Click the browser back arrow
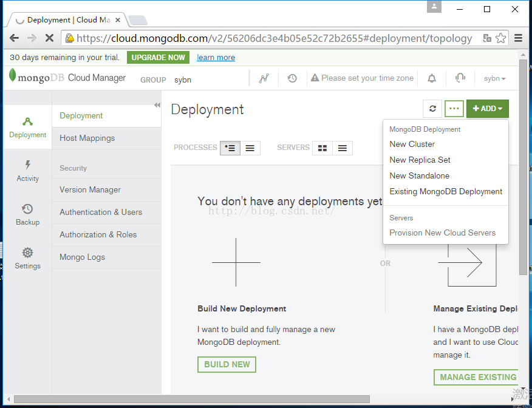The width and height of the screenshot is (532, 408). pos(14,38)
